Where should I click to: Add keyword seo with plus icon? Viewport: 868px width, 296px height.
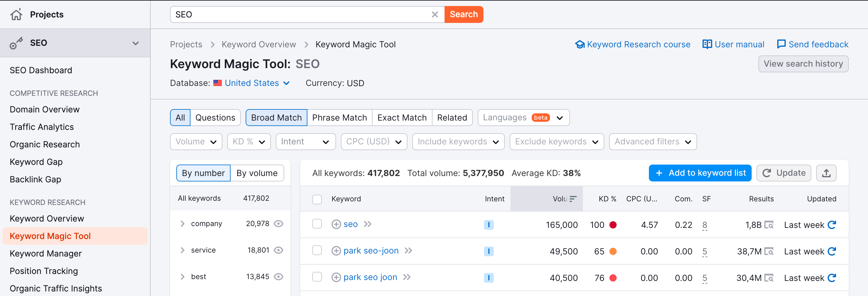point(336,224)
